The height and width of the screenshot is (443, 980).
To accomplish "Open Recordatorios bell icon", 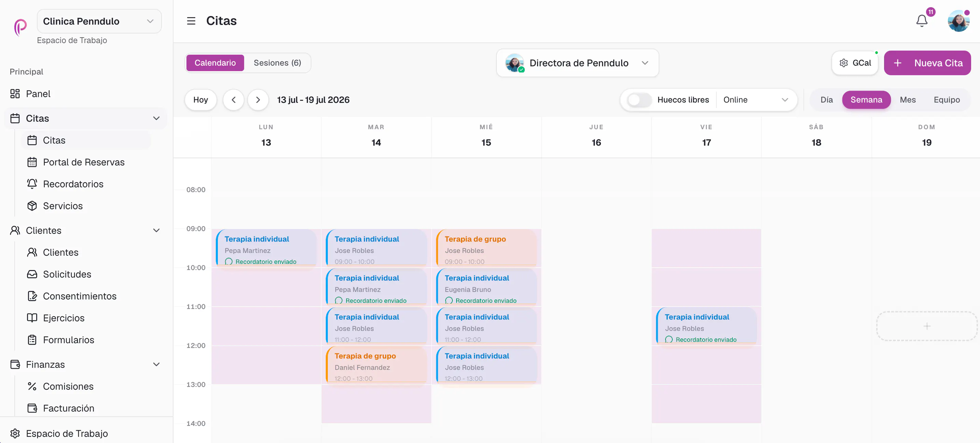I will pos(32,184).
